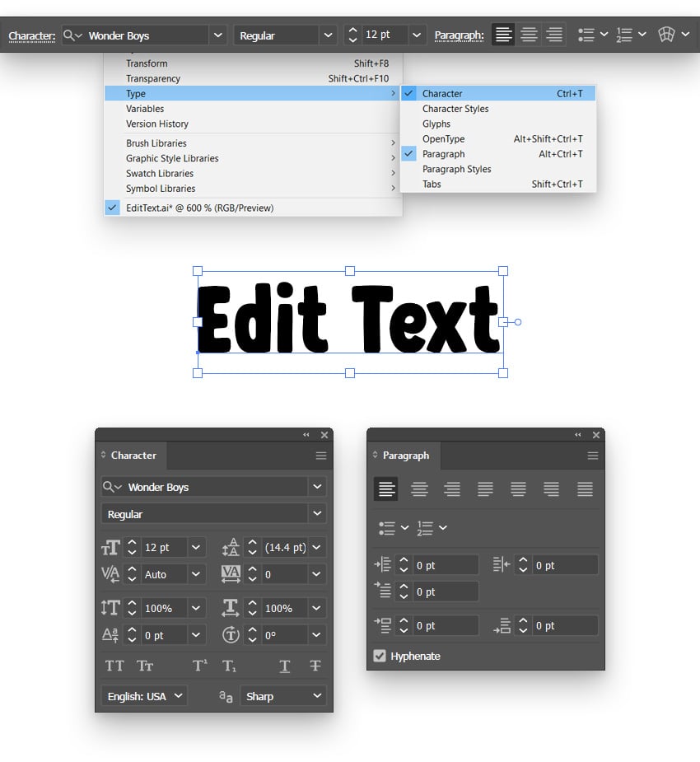Viewport: 700px width, 762px height.
Task: Open the Sharp anti-aliasing dropdown
Action: 282,696
